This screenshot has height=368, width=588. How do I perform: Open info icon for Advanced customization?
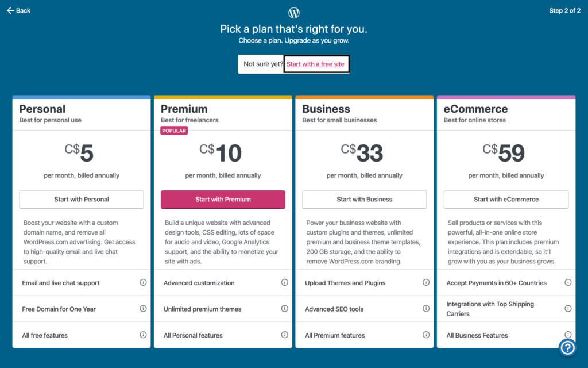click(x=285, y=282)
